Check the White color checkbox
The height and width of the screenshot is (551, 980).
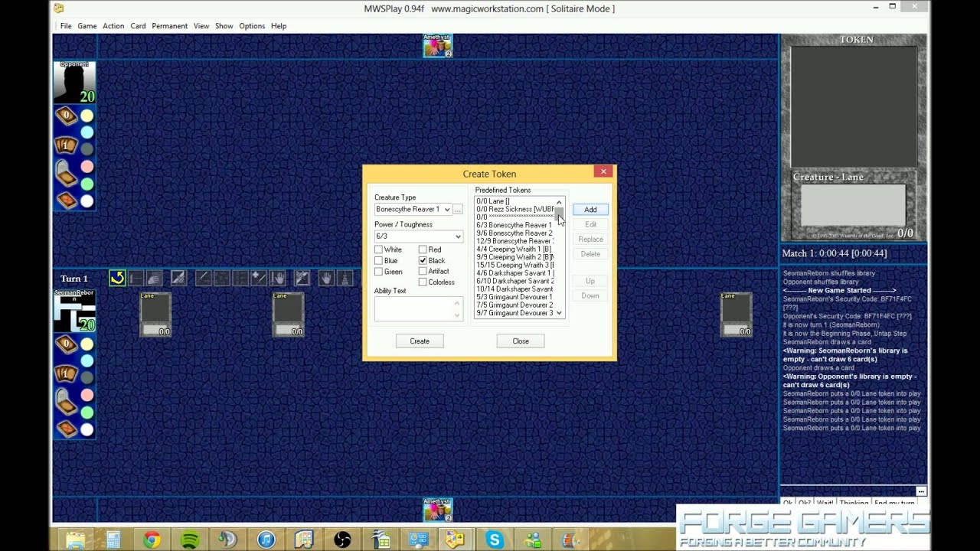(x=378, y=249)
